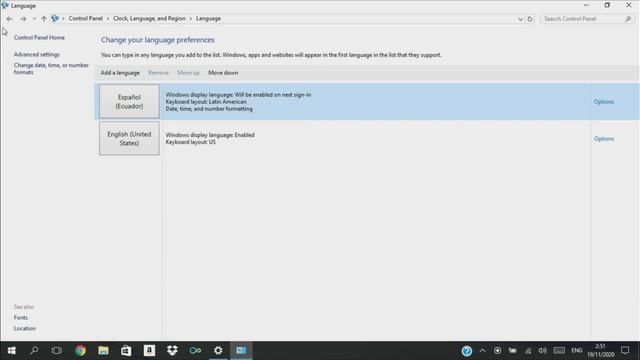Open recent locations dropdown arrow
Image resolution: width=640 pixels, height=360 pixels.
pyautogui.click(x=34, y=19)
